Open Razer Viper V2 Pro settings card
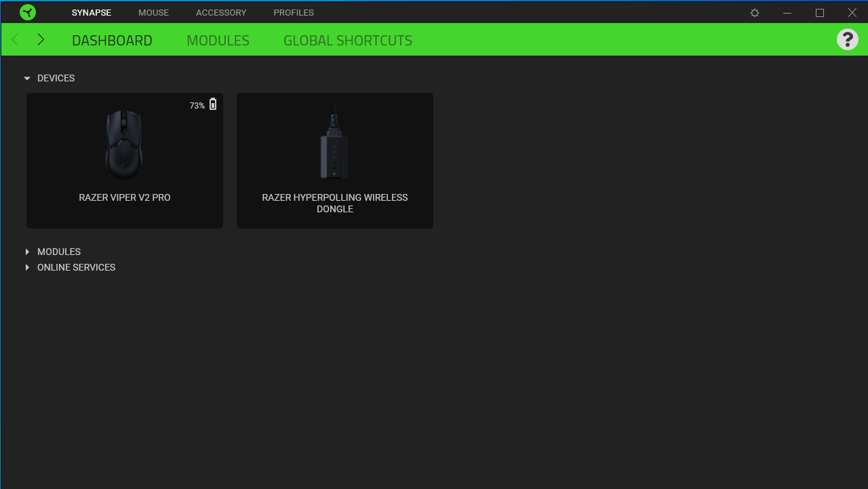Viewport: 868px width, 489px height. point(124,161)
